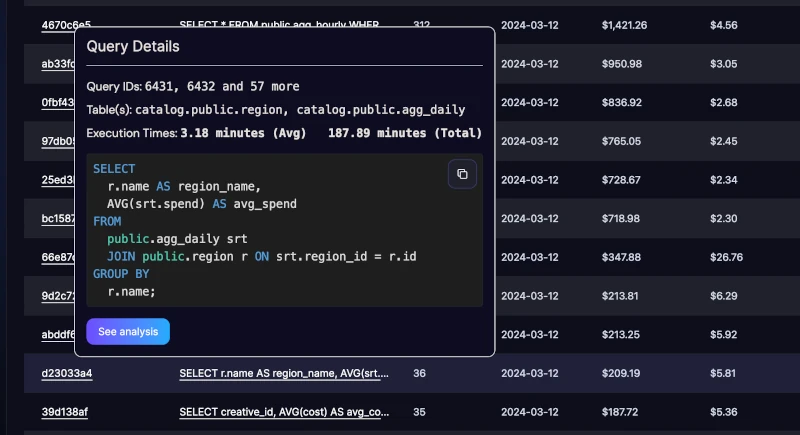Select the 3.18 minutes (Avg) value
800x435 pixels.
tap(243, 134)
